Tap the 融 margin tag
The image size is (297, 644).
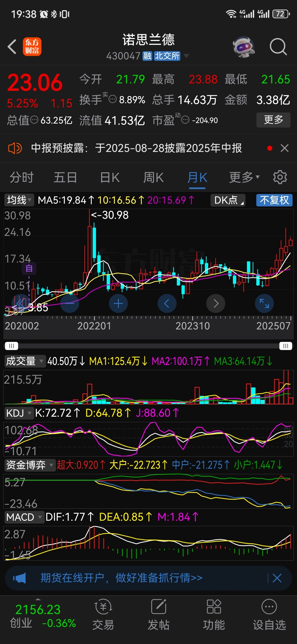tap(147, 56)
